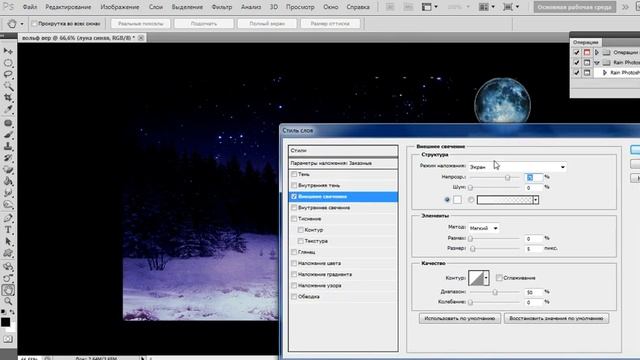This screenshot has height=360, width=640.
Task: Select the Eyedropper tool
Action: tap(8, 109)
